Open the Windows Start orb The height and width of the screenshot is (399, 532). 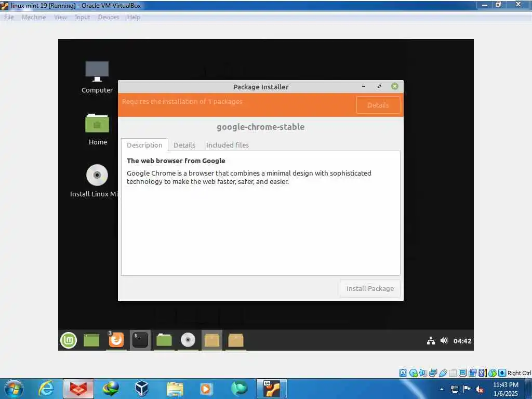point(14,389)
